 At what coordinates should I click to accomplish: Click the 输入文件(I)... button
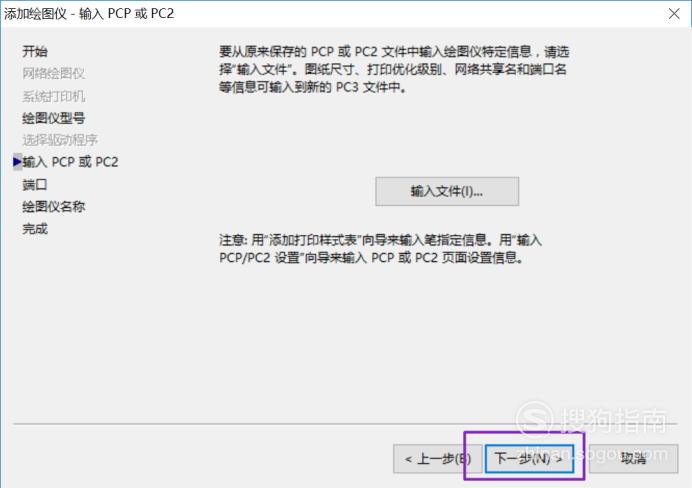447,191
